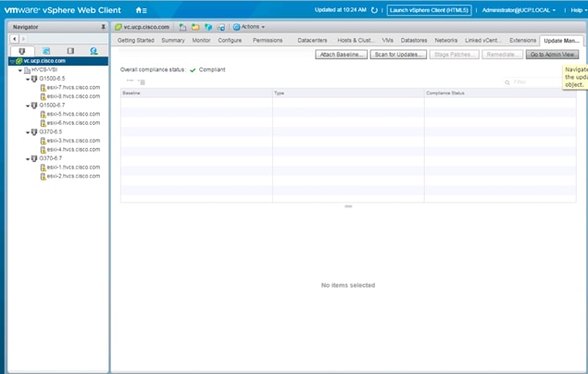
Task: Select esxi-4.hvcs.cisco.com in the tree
Action: [x=73, y=150]
